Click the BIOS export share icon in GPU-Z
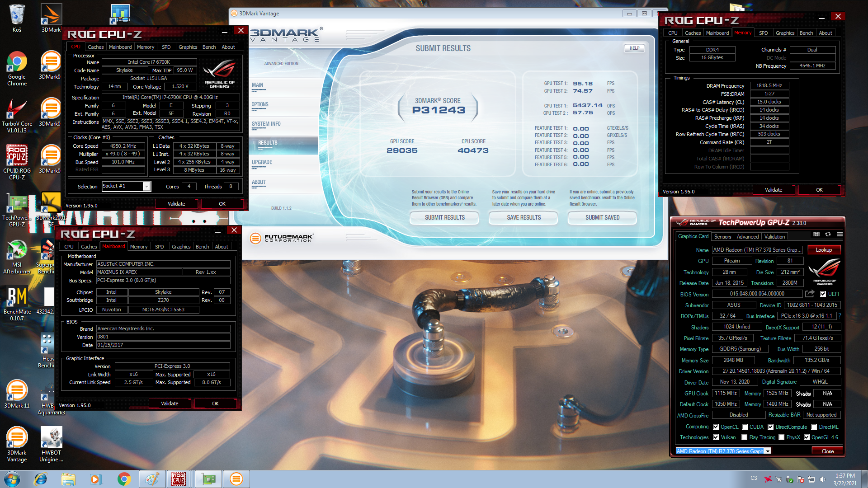The height and width of the screenshot is (488, 868). [810, 294]
